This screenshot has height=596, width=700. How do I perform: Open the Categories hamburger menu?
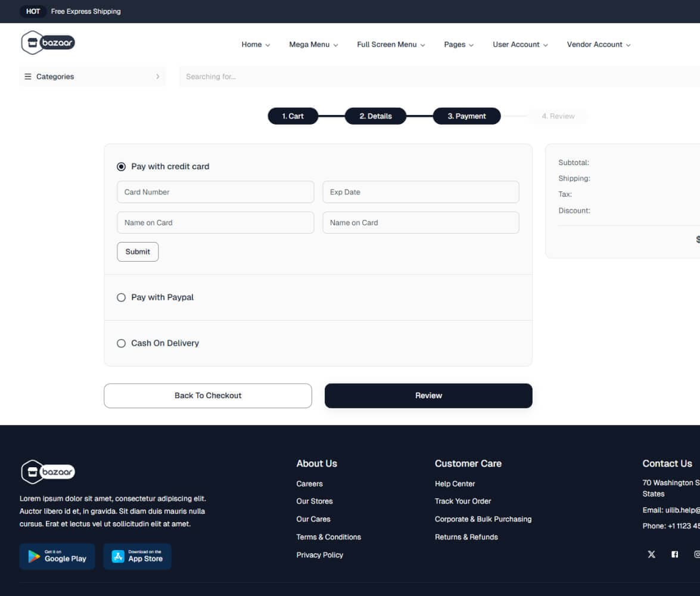click(x=27, y=76)
